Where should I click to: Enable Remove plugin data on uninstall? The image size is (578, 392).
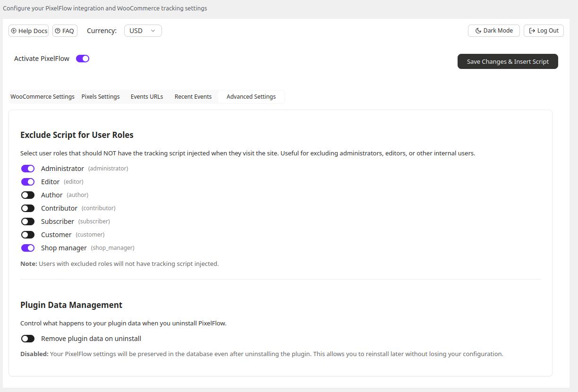click(x=28, y=339)
